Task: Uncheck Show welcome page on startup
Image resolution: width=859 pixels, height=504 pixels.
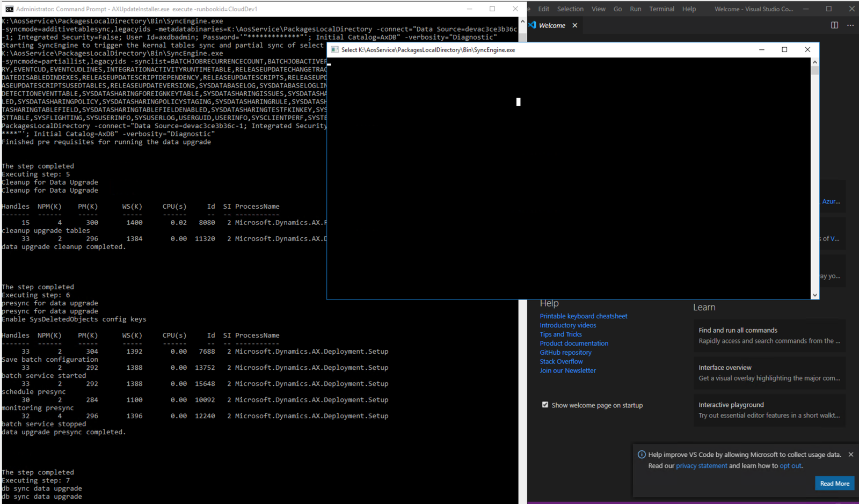Action: click(545, 405)
